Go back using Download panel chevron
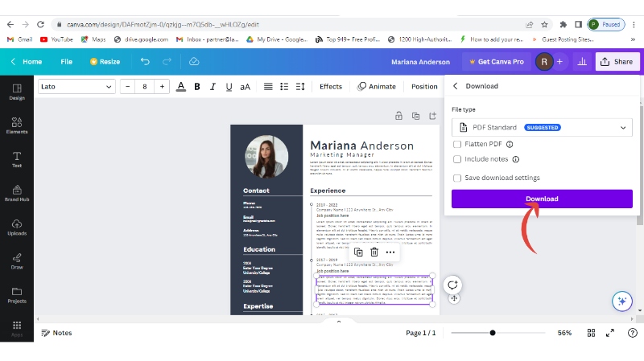Screen dimensions: 644x361 [455, 86]
